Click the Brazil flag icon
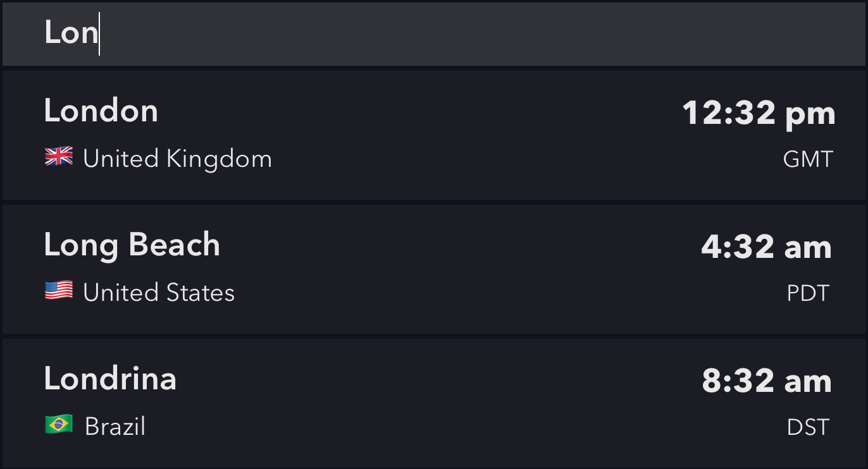Image resolution: width=868 pixels, height=469 pixels. (x=59, y=425)
